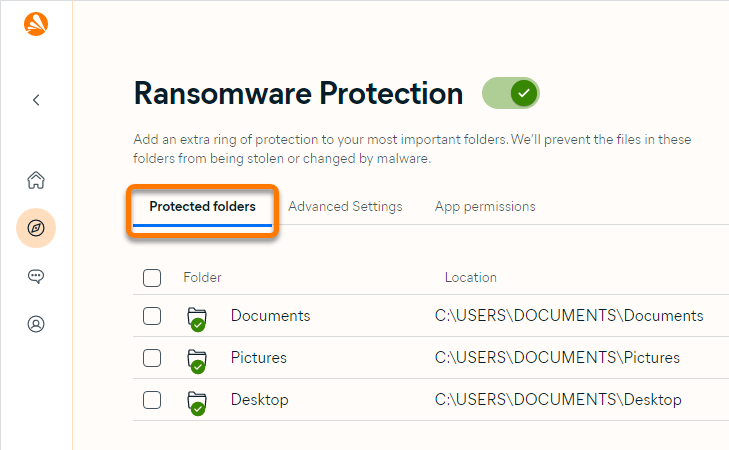Collapse sidebar with back arrow
The image size is (729, 450).
coord(36,100)
